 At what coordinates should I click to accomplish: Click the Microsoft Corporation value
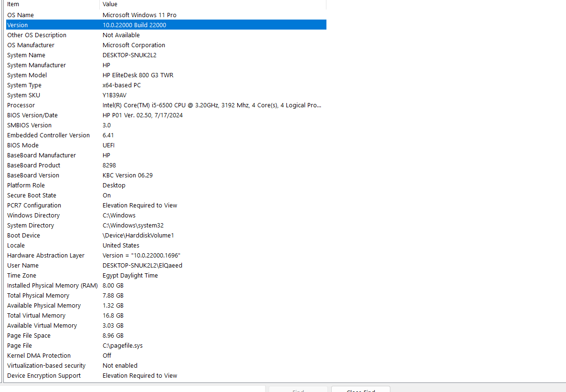pos(134,45)
